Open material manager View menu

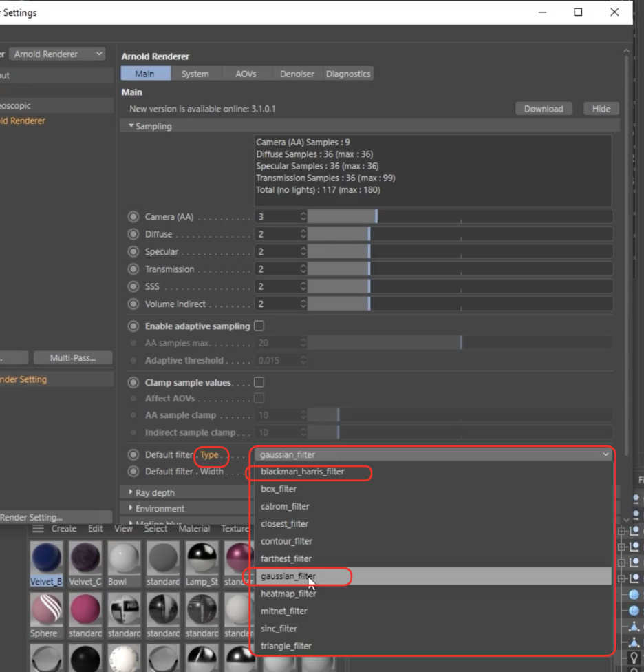click(123, 529)
